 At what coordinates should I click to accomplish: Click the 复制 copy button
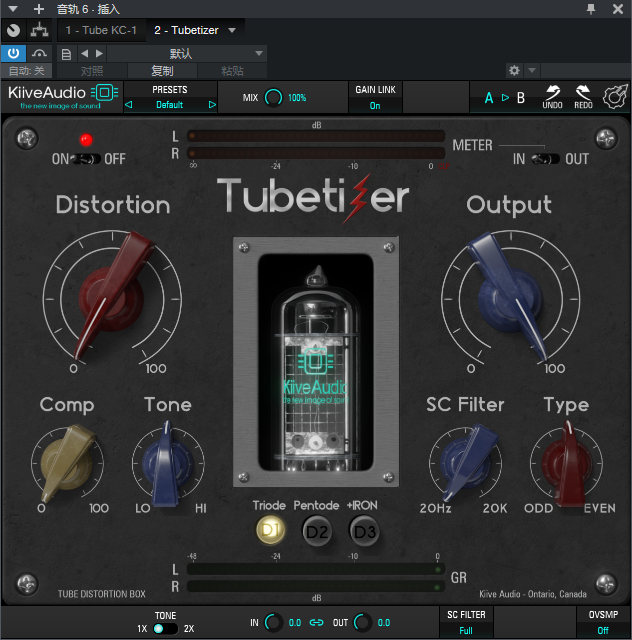(x=162, y=71)
